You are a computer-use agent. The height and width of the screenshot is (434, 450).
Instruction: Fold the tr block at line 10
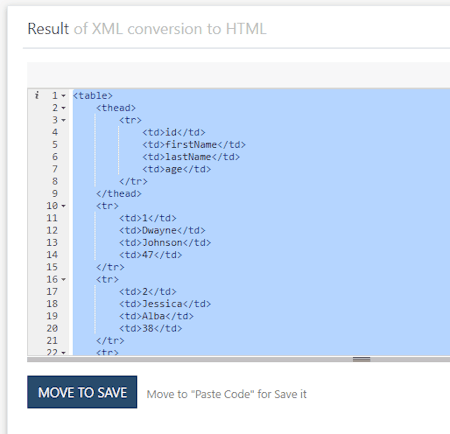coord(63,206)
